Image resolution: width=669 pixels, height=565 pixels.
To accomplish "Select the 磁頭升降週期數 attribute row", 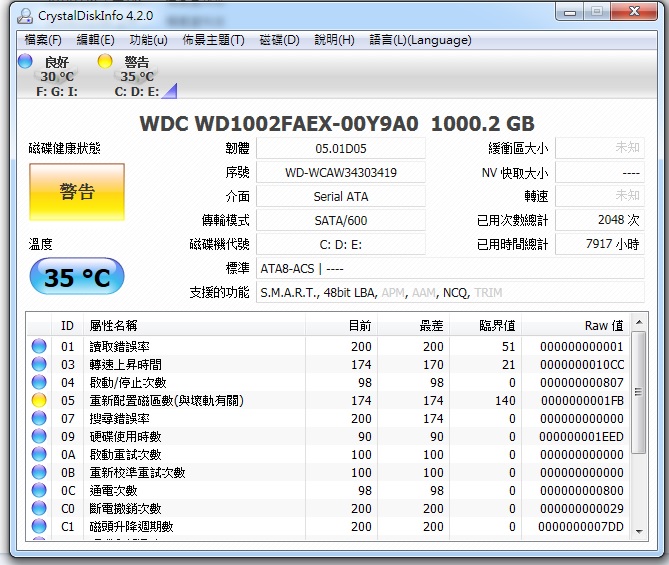I will [328, 526].
